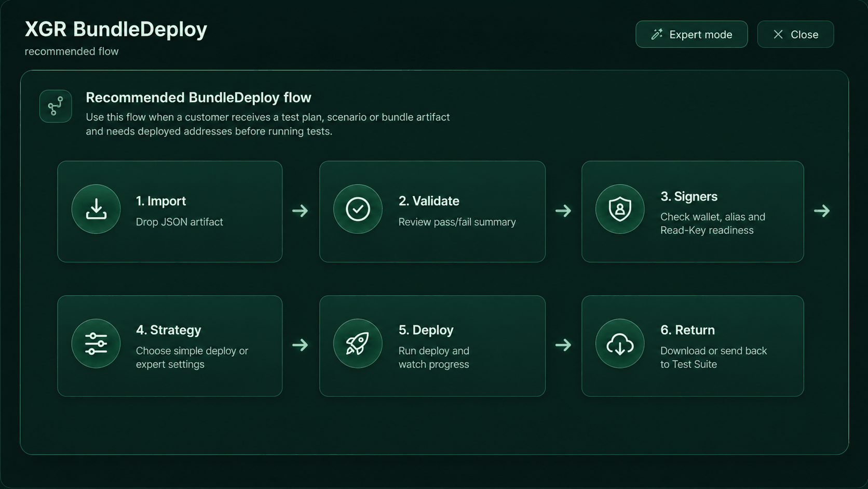
Task: Click 'Download or send back to Test Suite' text
Action: 713,358
